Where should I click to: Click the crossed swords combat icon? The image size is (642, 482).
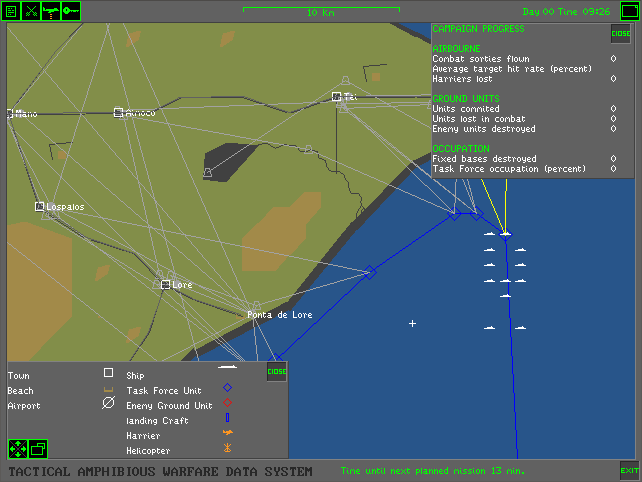30,11
